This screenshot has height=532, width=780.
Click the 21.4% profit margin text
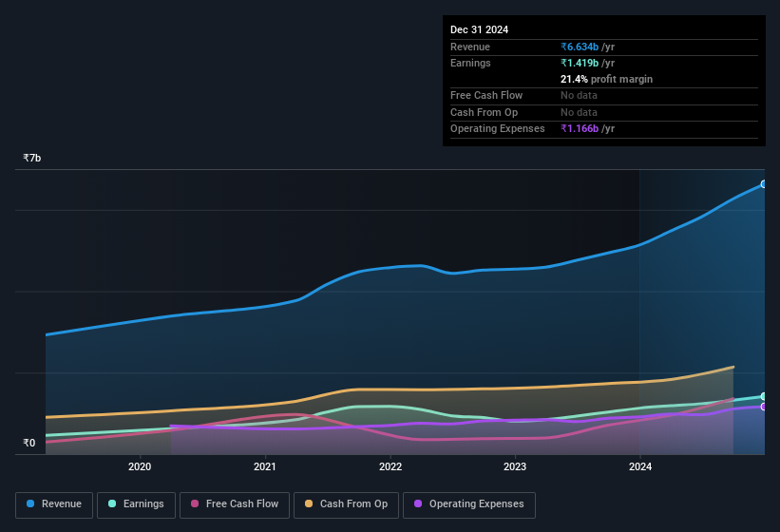(x=606, y=79)
